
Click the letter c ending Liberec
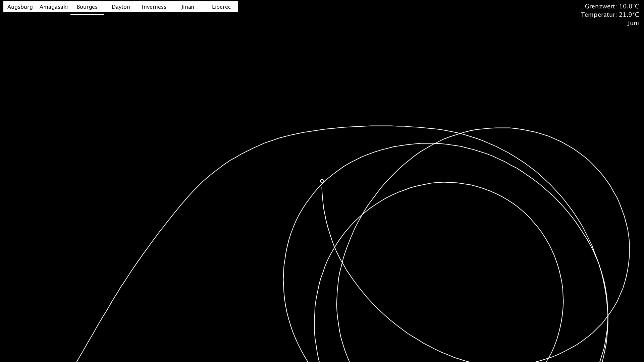pyautogui.click(x=229, y=7)
